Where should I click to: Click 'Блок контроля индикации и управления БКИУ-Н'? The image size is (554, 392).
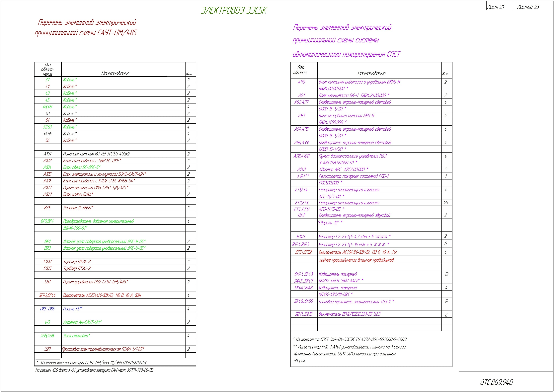click(x=359, y=82)
